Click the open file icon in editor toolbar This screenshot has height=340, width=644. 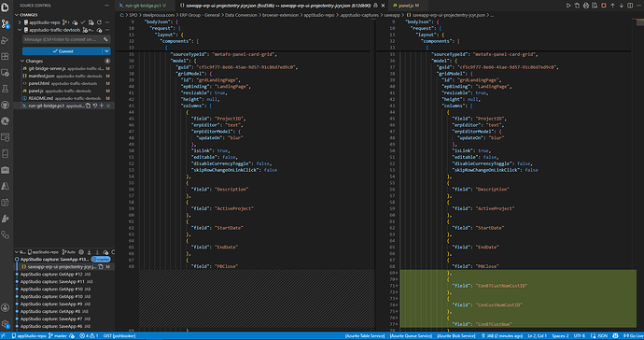click(x=577, y=6)
